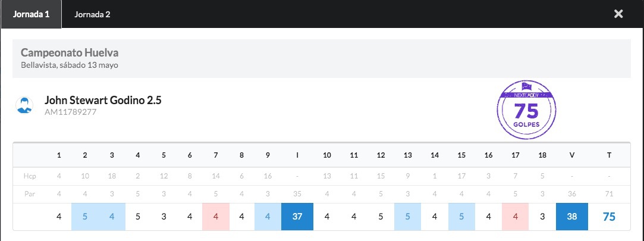Click the Bellavista, sábado 13 mayo subtitle
Viewport: 644px width, 241px height.
(69, 65)
